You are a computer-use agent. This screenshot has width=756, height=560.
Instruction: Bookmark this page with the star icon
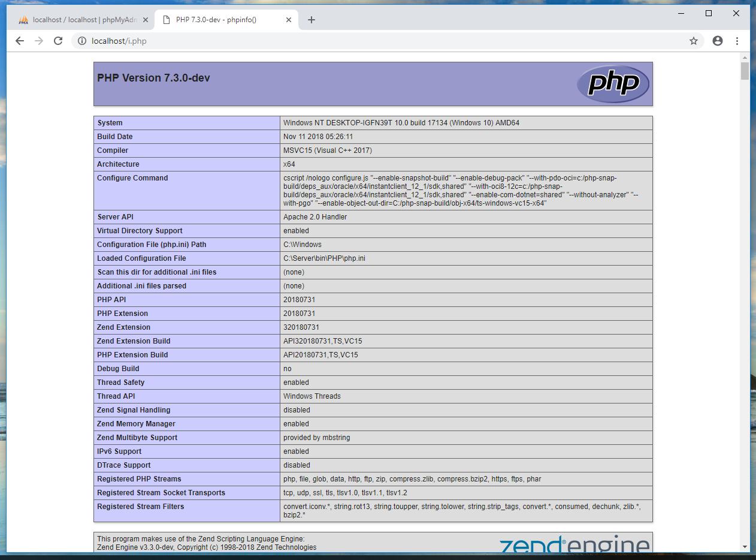[x=694, y=41]
